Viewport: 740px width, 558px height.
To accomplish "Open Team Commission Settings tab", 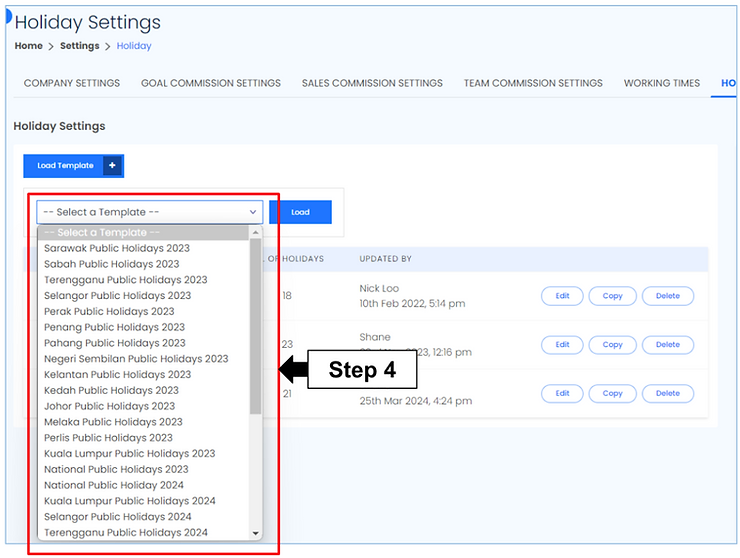I will [533, 83].
